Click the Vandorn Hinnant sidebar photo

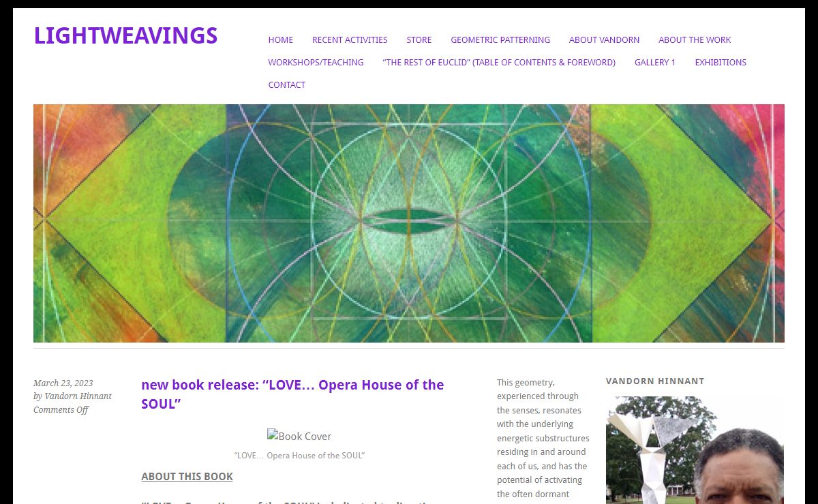695,450
